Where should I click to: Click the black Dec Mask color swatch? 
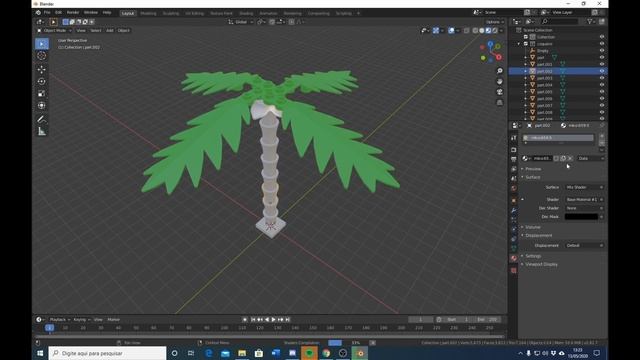point(581,217)
